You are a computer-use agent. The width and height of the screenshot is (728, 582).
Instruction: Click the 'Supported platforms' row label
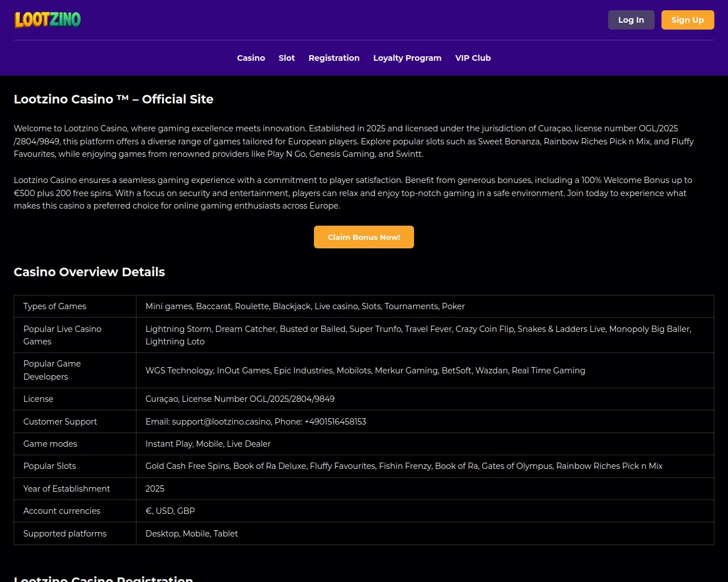(x=65, y=534)
